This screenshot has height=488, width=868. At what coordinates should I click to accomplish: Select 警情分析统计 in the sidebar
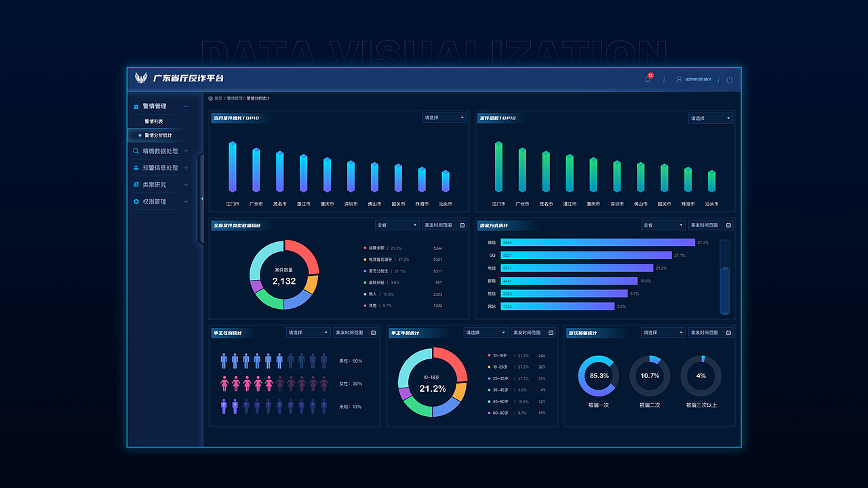(158, 135)
